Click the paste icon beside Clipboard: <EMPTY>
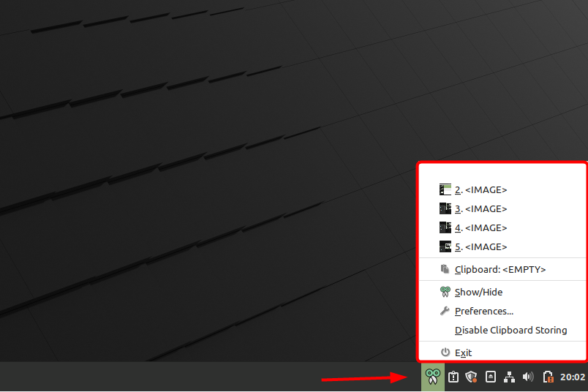The width and height of the screenshot is (588, 392). click(445, 269)
